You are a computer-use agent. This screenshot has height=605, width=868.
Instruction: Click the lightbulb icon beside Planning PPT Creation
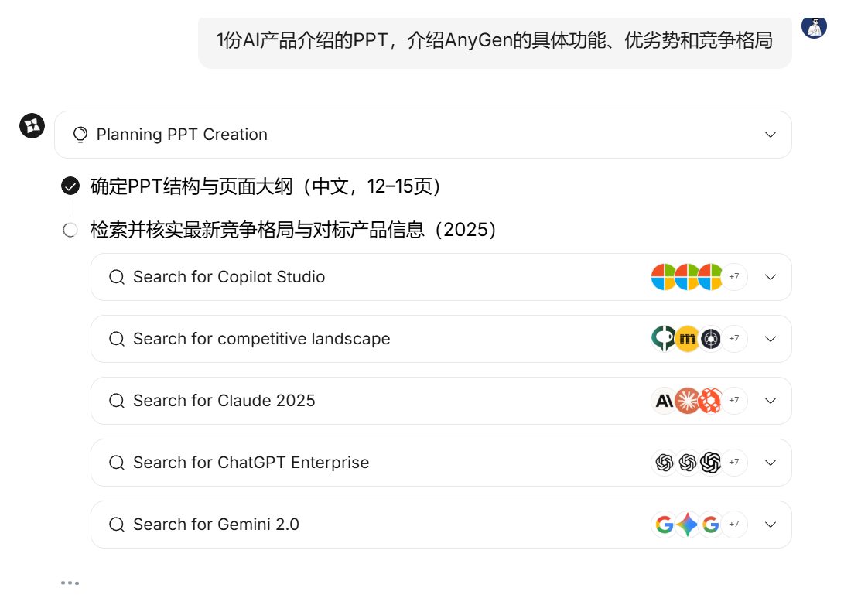[x=80, y=134]
